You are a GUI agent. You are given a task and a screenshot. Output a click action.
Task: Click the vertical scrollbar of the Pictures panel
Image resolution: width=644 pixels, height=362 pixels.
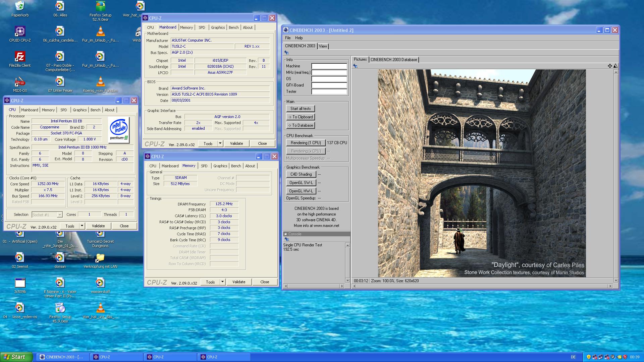(616, 176)
